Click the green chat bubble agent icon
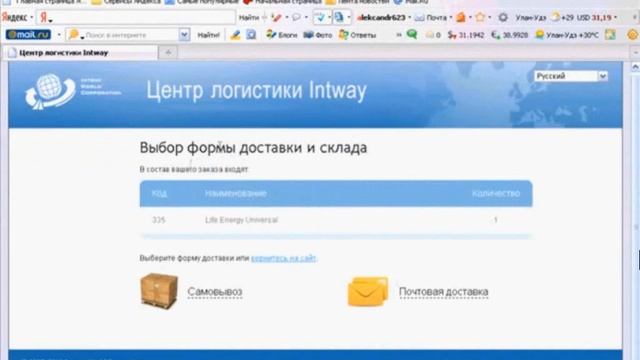 pos(412,35)
